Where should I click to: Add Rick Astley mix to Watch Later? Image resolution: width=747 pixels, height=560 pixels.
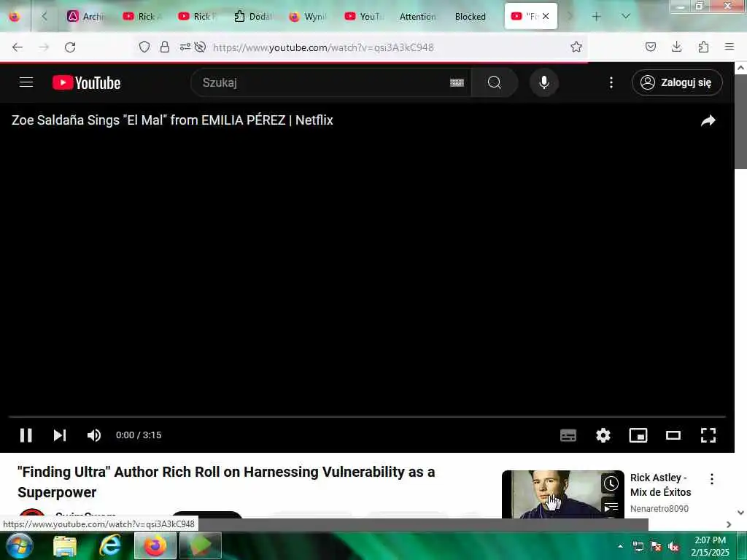[611, 484]
